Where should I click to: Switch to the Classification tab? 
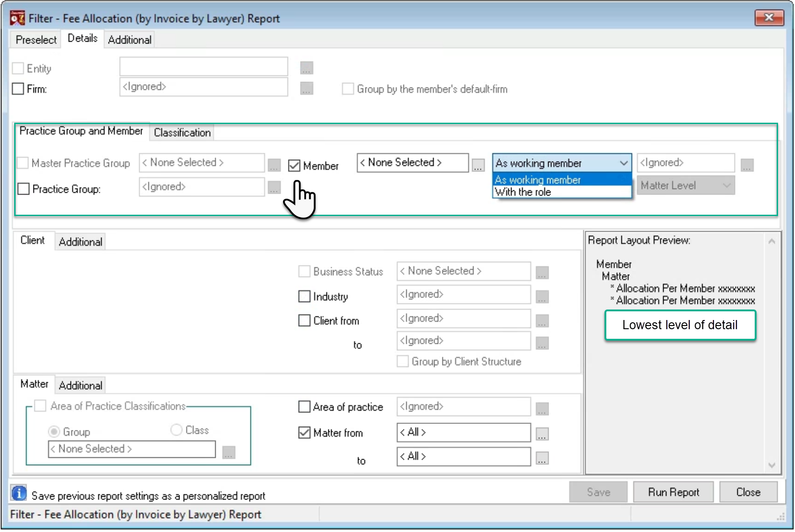182,132
